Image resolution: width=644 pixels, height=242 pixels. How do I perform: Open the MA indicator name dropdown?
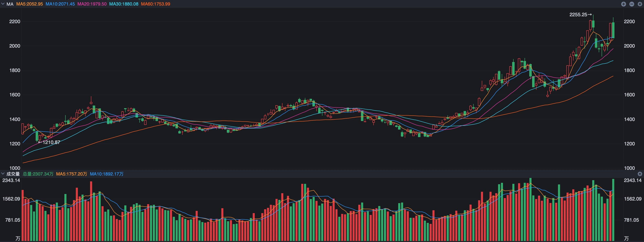point(10,4)
